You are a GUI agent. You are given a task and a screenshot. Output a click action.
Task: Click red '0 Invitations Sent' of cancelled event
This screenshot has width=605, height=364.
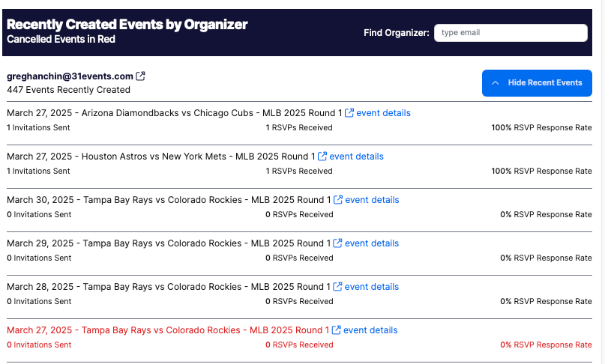coord(39,345)
